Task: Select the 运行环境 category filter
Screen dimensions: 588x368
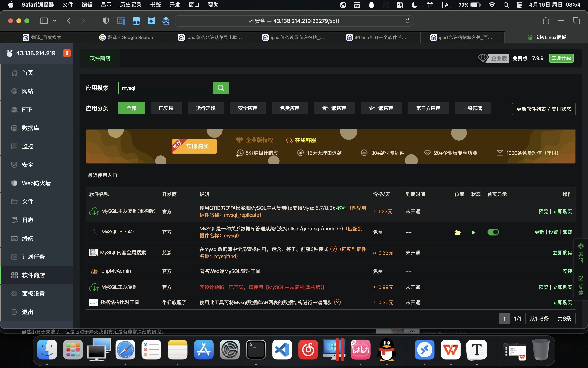Action: [x=206, y=108]
